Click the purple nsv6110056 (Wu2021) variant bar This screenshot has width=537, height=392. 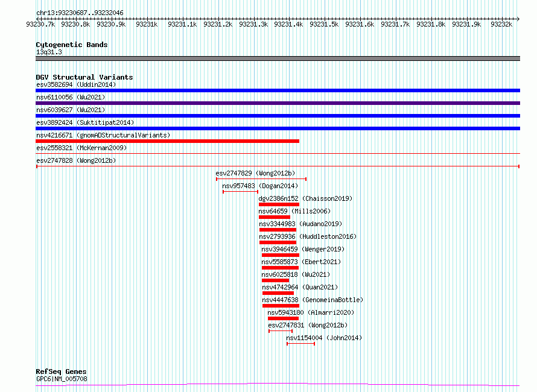click(x=278, y=103)
